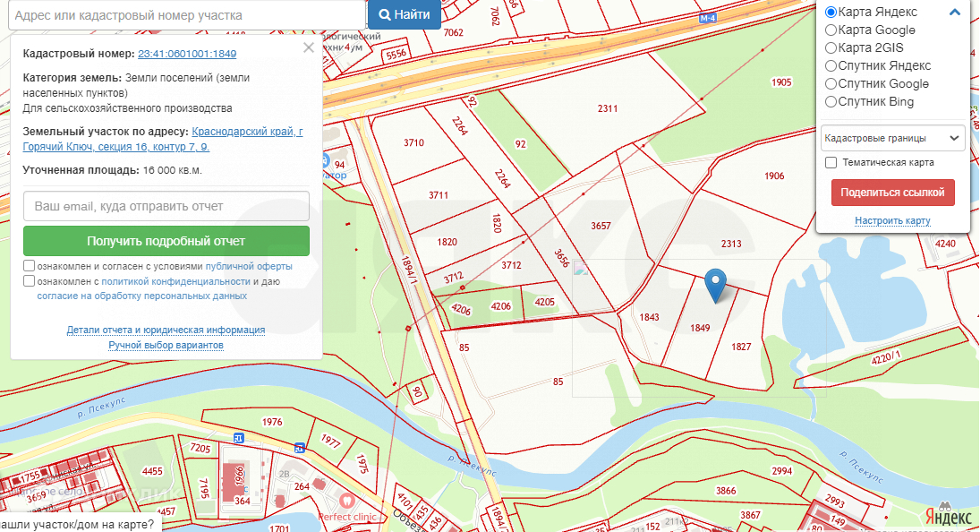Image resolution: width=980 pixels, height=532 pixels.
Task: Focus the email input for the report
Action: (166, 206)
